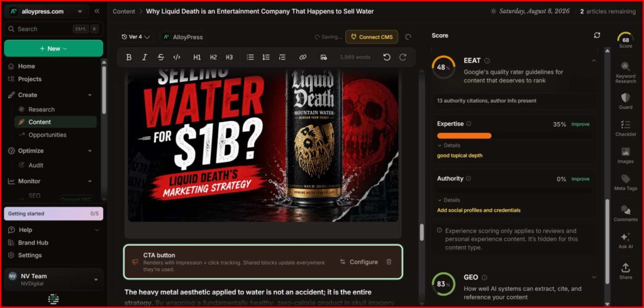
Task: Expand Expertise Details
Action: 449,145
